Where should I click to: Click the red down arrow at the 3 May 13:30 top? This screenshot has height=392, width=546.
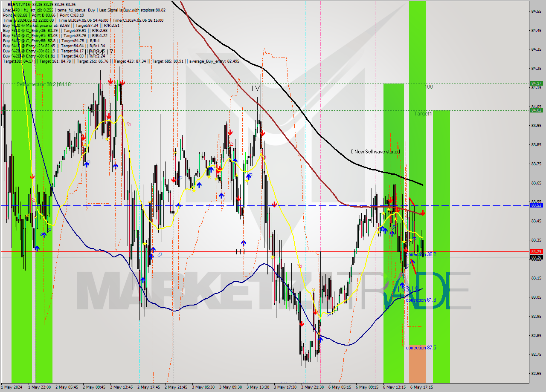(262, 133)
